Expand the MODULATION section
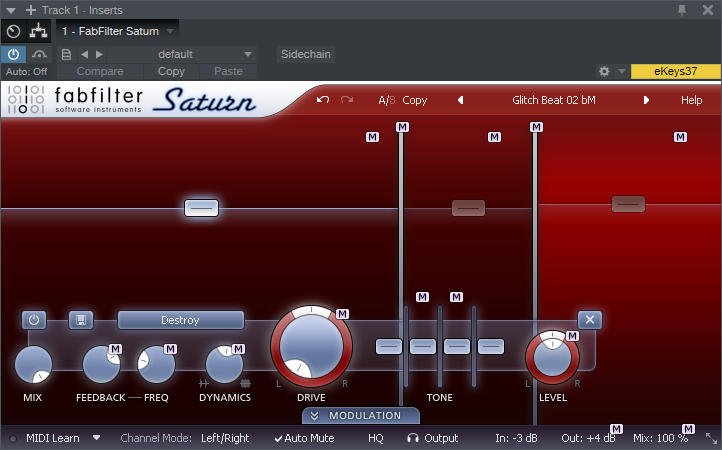This screenshot has width=722, height=450. tap(361, 415)
